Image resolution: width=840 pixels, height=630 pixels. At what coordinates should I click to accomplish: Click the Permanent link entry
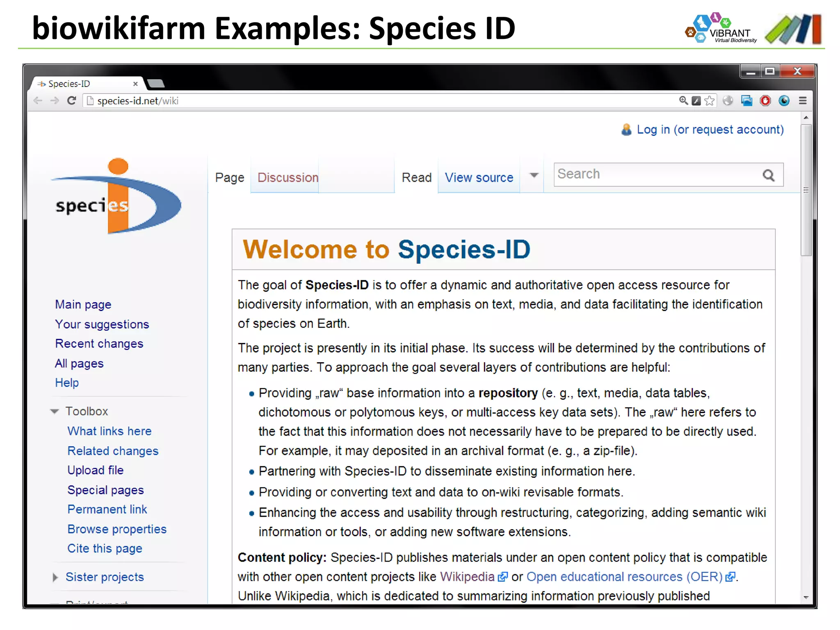[x=107, y=509]
